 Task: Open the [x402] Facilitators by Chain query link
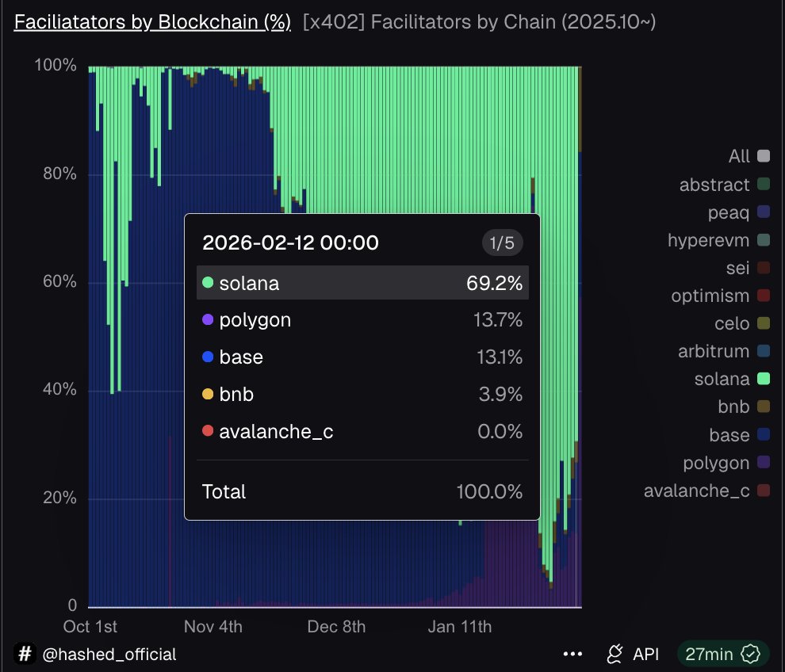[479, 22]
